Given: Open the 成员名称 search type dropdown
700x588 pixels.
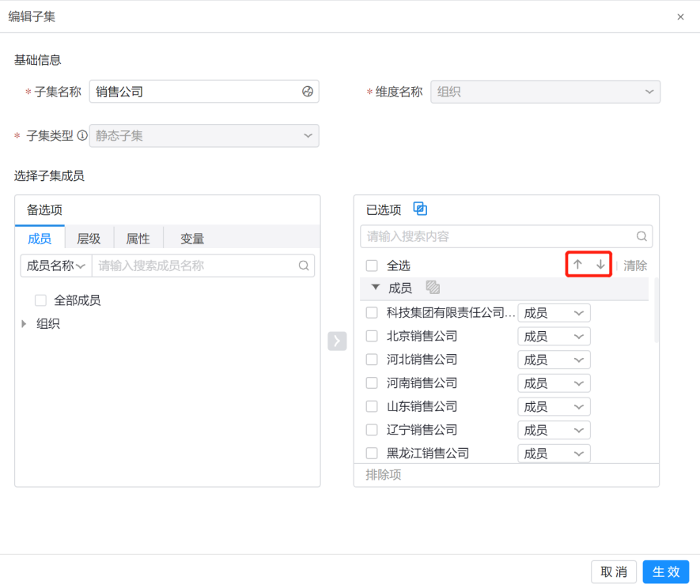Looking at the screenshot, I should pyautogui.click(x=56, y=266).
